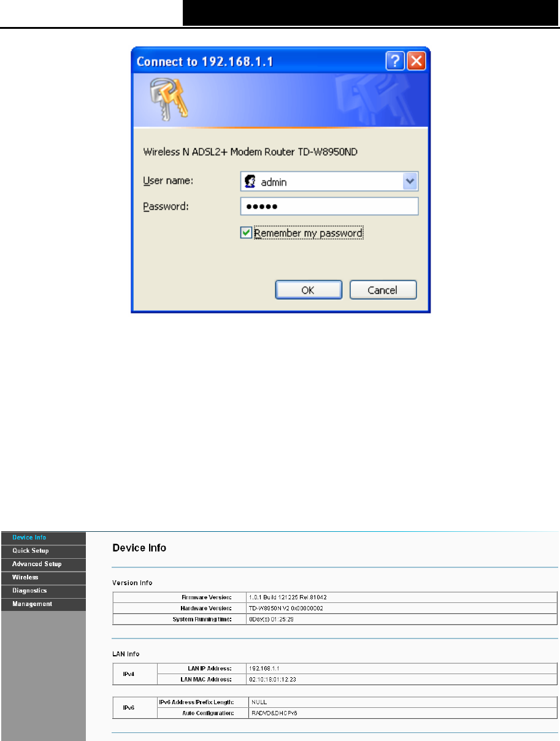The width and height of the screenshot is (560, 741).
Task: Click the system running time value 01:26:29
Action: (270, 620)
